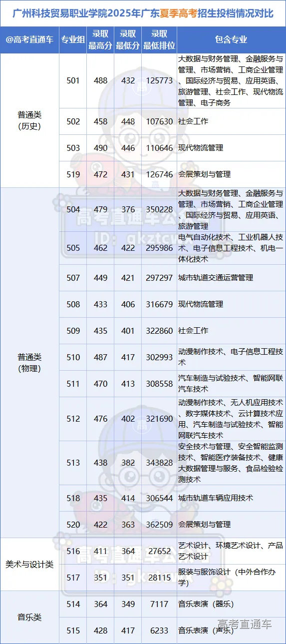Click the 音乐表演（器乐） major cell
Viewport: 286px width, 644px height.
coord(231,604)
